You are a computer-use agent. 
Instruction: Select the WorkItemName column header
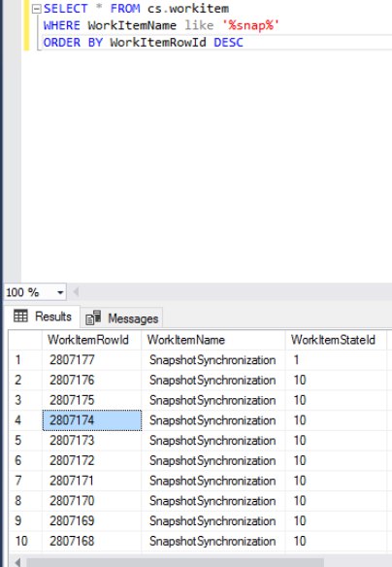(213, 340)
